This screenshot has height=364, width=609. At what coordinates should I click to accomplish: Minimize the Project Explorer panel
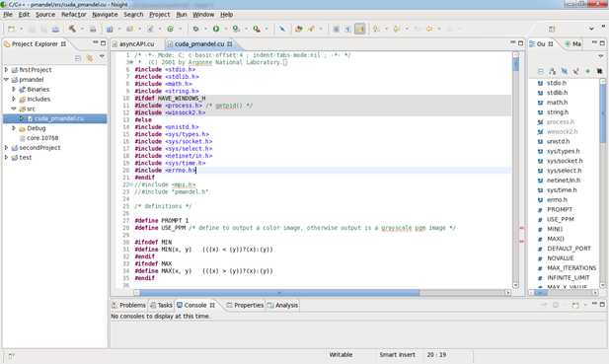click(x=95, y=42)
